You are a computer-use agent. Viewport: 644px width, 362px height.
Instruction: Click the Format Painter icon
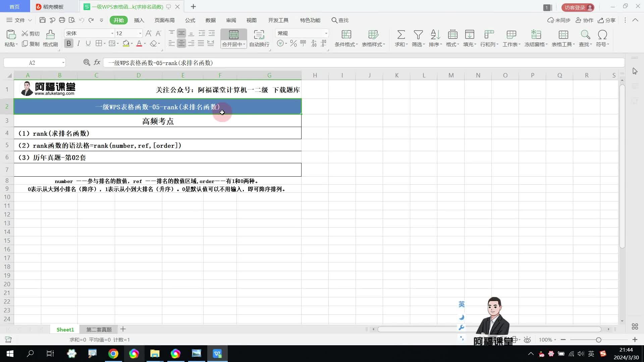pyautogui.click(x=50, y=35)
